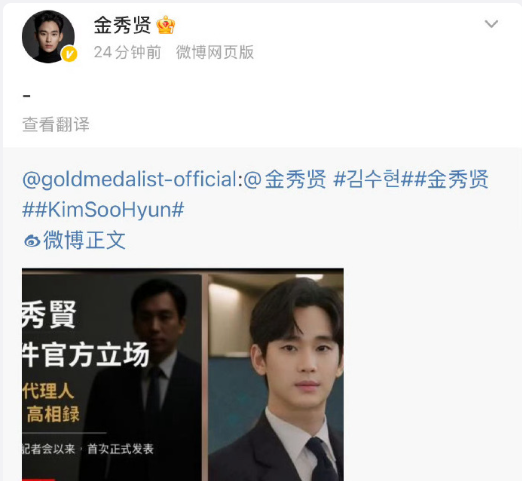
Task: Click the yellow verified V badge
Action: 69,54
